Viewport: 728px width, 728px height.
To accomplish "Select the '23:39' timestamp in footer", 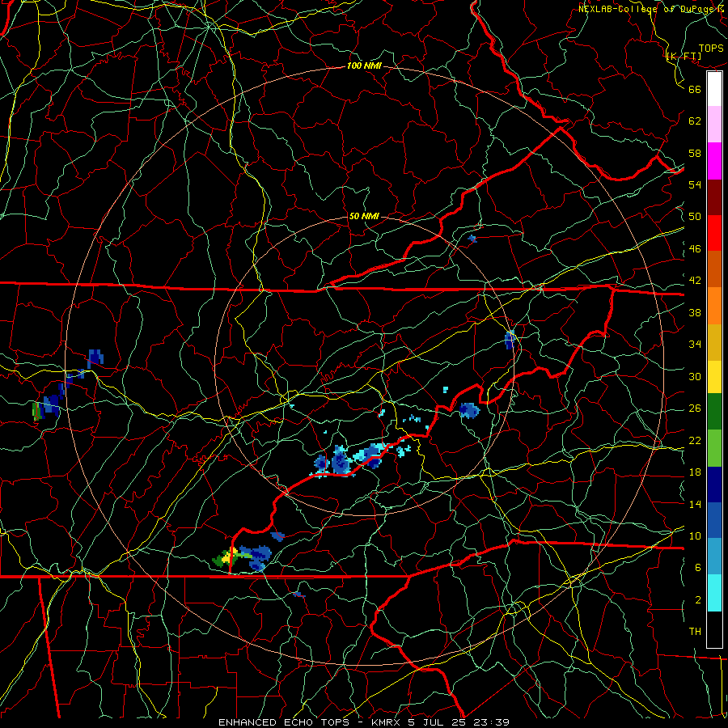I will pyautogui.click(x=492, y=722).
